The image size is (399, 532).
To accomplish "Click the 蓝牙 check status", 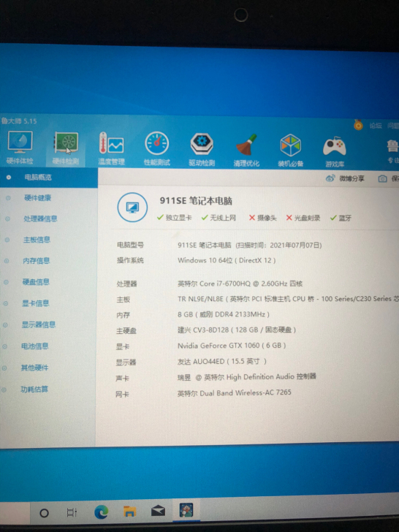I will [x=341, y=218].
